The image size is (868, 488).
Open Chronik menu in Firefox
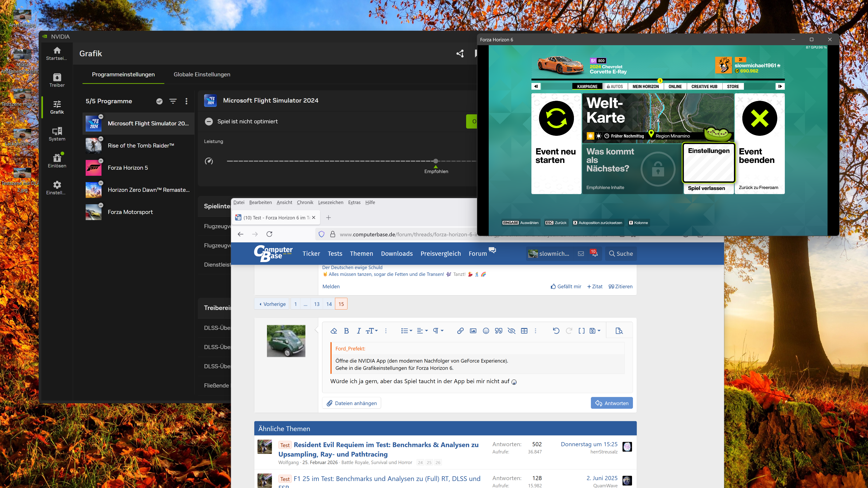[x=305, y=202]
